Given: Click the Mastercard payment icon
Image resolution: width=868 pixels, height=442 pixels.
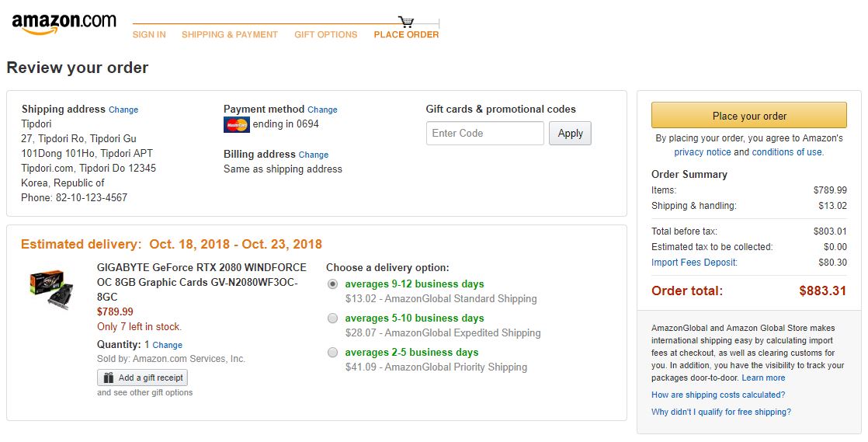Looking at the screenshot, I should pyautogui.click(x=236, y=124).
